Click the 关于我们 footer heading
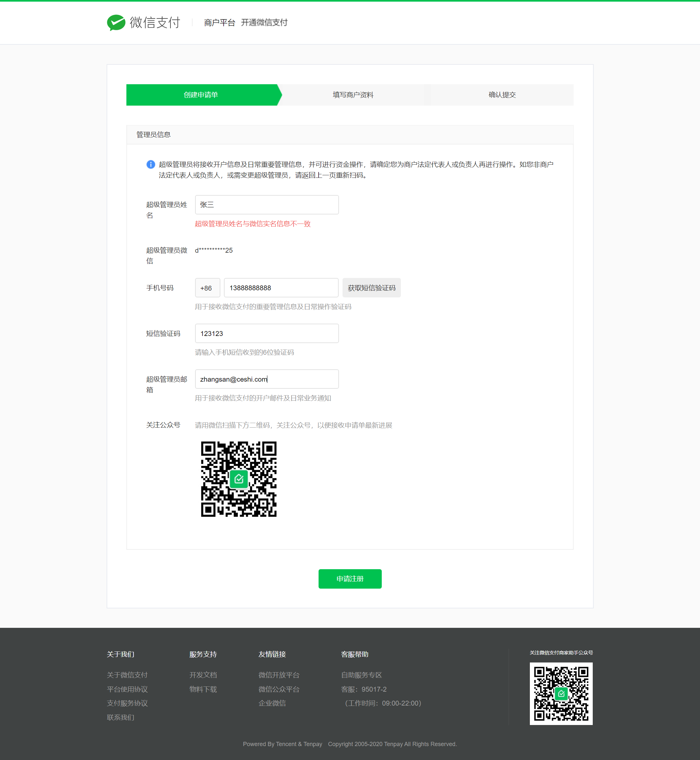The image size is (700, 760). point(121,654)
